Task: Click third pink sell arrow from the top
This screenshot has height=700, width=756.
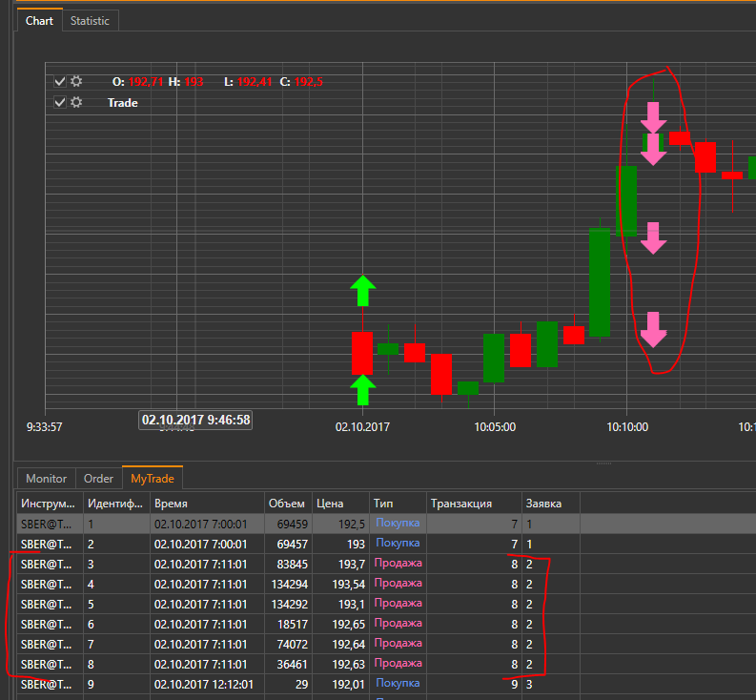Action: click(653, 237)
